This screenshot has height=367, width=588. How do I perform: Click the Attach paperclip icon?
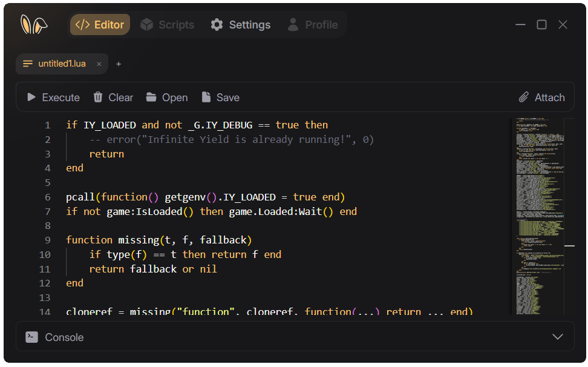524,97
